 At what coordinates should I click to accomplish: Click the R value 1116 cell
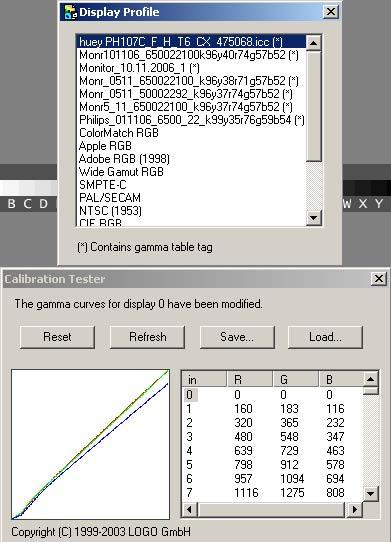point(246,493)
